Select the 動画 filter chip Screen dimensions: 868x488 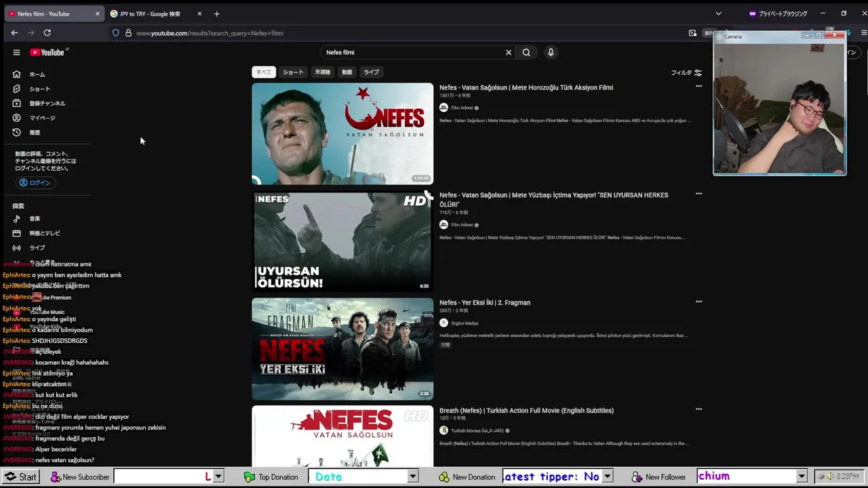(x=347, y=72)
